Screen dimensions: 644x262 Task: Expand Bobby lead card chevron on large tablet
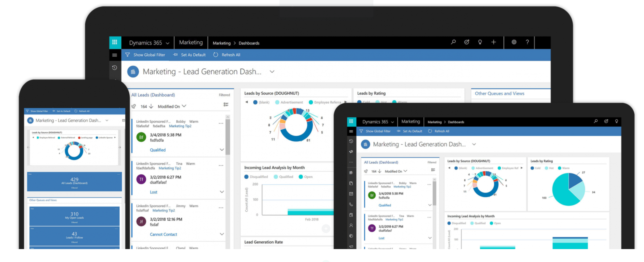click(x=221, y=150)
